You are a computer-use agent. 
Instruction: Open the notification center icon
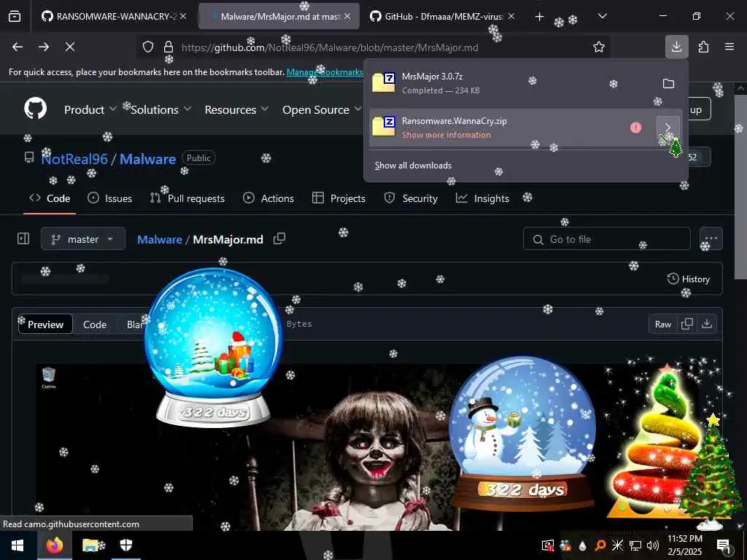724,545
